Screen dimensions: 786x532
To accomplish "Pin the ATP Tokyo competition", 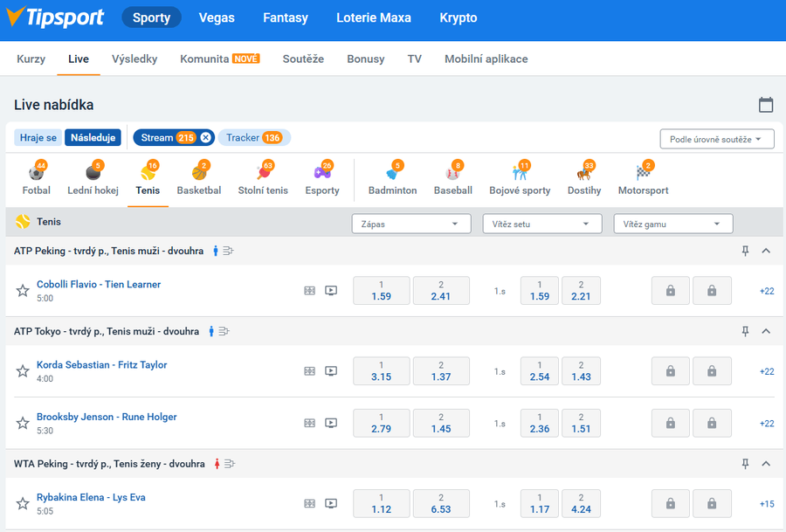I will [746, 331].
